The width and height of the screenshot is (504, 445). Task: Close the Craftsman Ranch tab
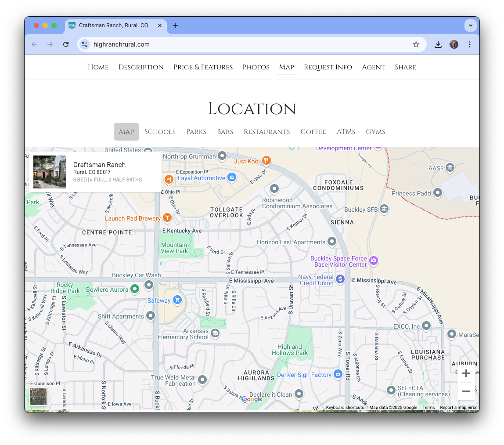(160, 25)
